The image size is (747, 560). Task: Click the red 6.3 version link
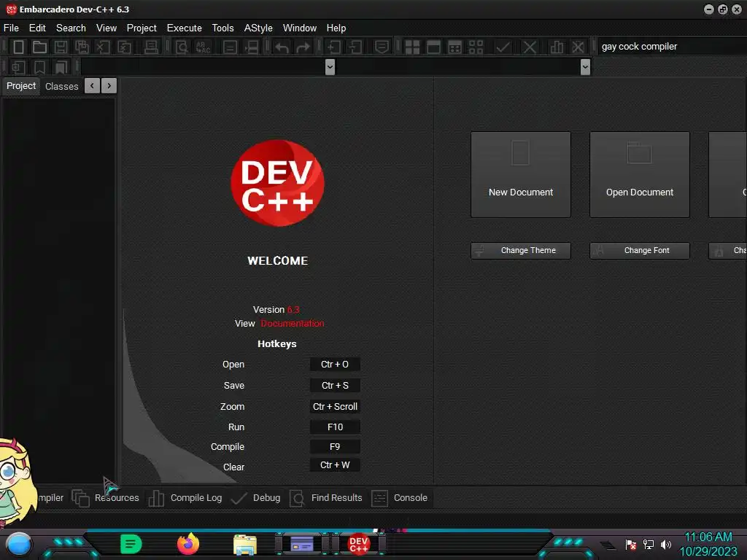click(x=293, y=309)
